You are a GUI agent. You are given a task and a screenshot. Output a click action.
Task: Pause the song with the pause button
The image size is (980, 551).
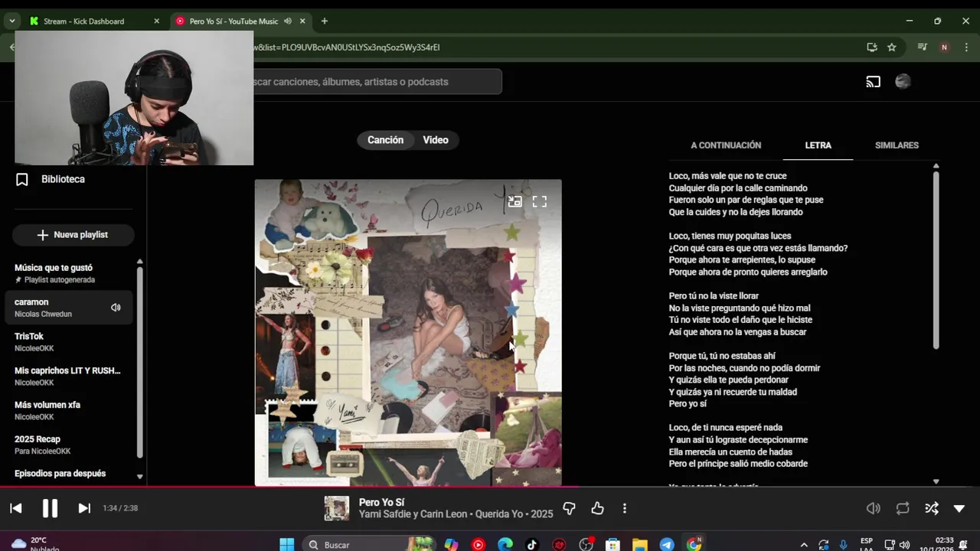[x=50, y=508]
